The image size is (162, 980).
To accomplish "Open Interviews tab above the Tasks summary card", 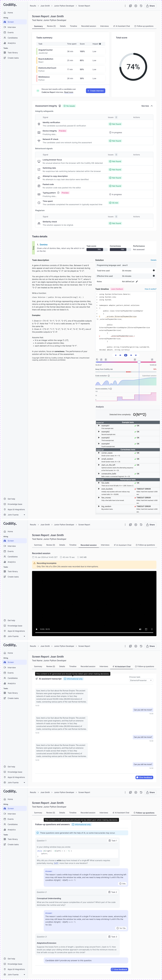I will coord(104,26).
